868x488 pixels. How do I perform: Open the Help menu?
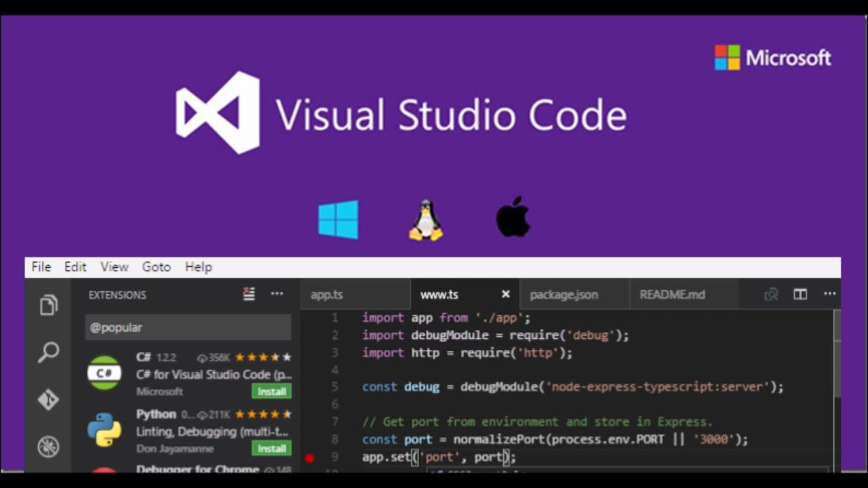coord(199,267)
